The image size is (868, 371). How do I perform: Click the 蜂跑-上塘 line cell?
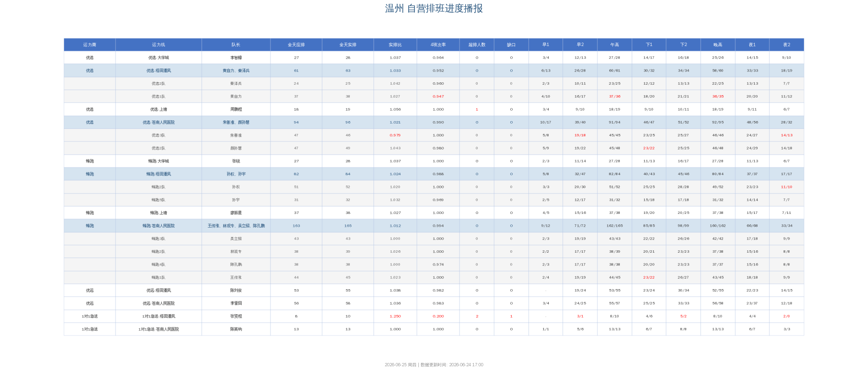pos(158,213)
